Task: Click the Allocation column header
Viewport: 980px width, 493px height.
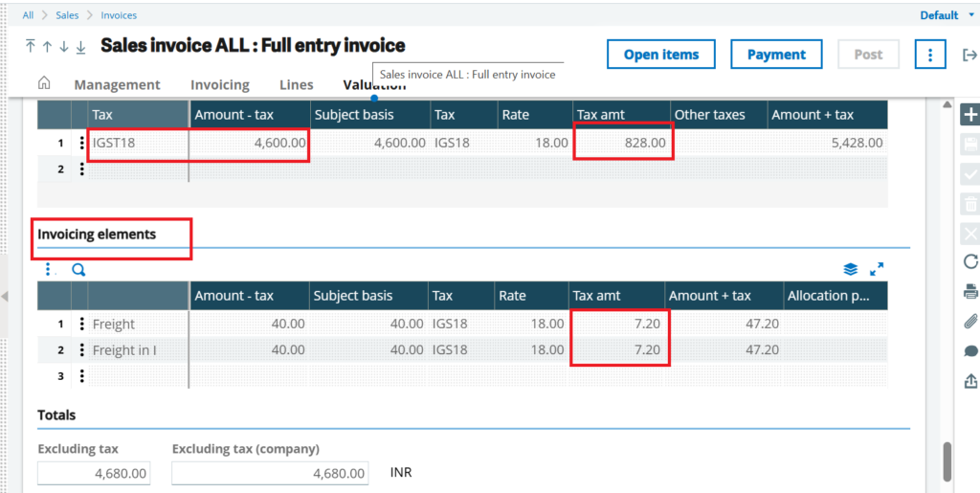Action: coord(835,296)
